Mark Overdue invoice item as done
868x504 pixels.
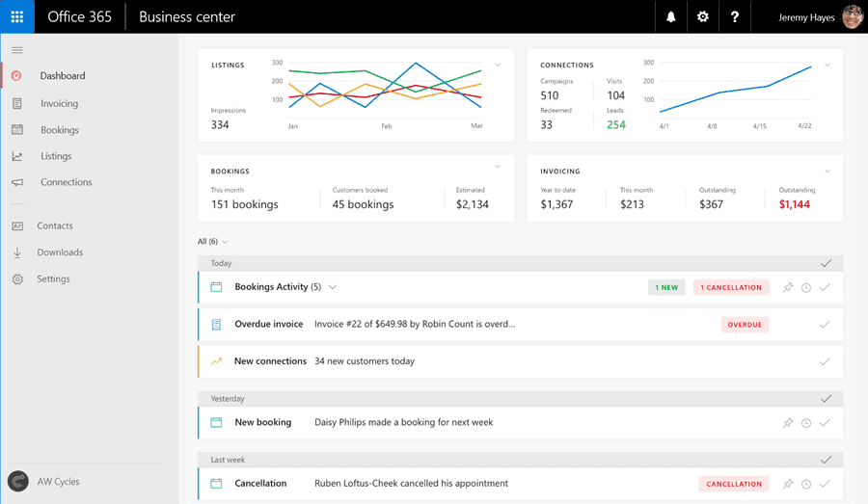(x=825, y=325)
